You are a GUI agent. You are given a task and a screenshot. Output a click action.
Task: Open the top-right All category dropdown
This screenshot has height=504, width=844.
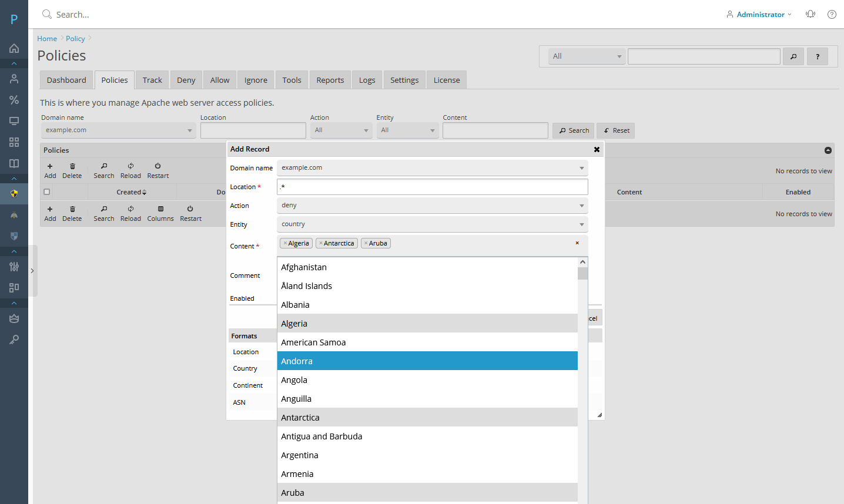click(587, 56)
